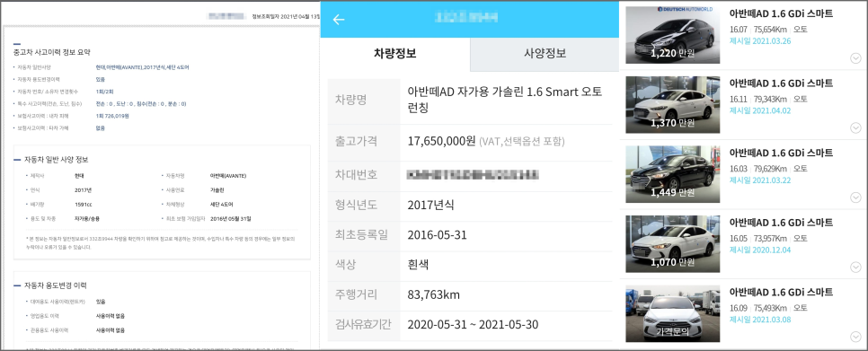The height and width of the screenshot is (351, 868).
Task: Expand the 1,370 만원 car listing chevron
Action: (x=855, y=127)
